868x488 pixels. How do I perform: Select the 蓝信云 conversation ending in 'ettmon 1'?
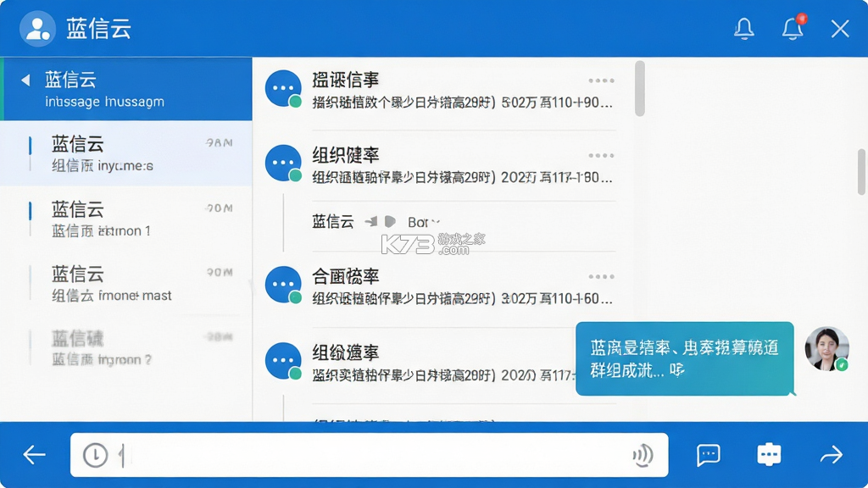coord(126,218)
